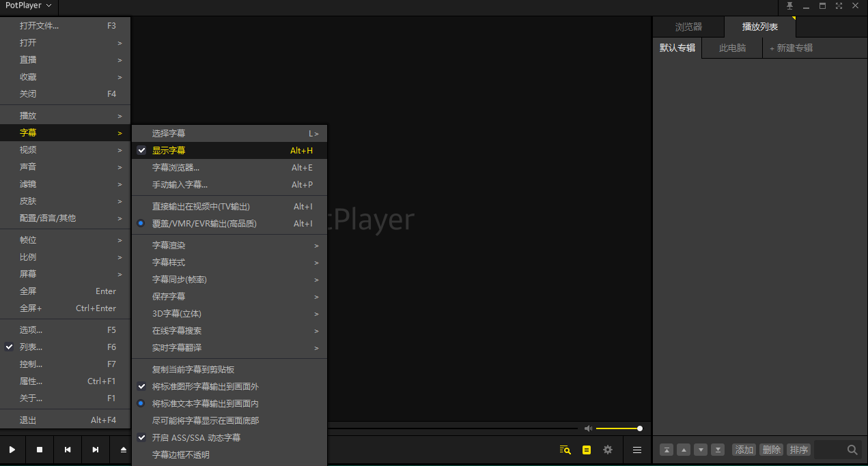Expand the 实时字幕翻译 submenu
The width and height of the screenshot is (868, 466).
[229, 348]
